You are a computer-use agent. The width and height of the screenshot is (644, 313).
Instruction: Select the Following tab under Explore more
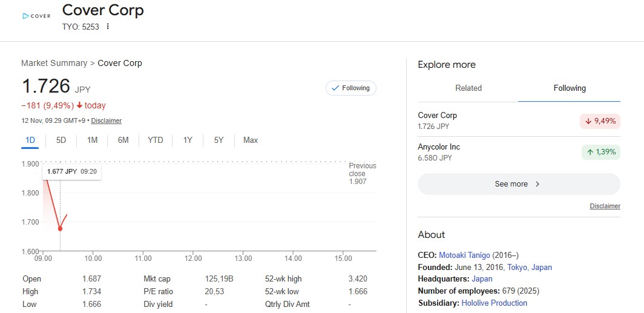pos(569,88)
